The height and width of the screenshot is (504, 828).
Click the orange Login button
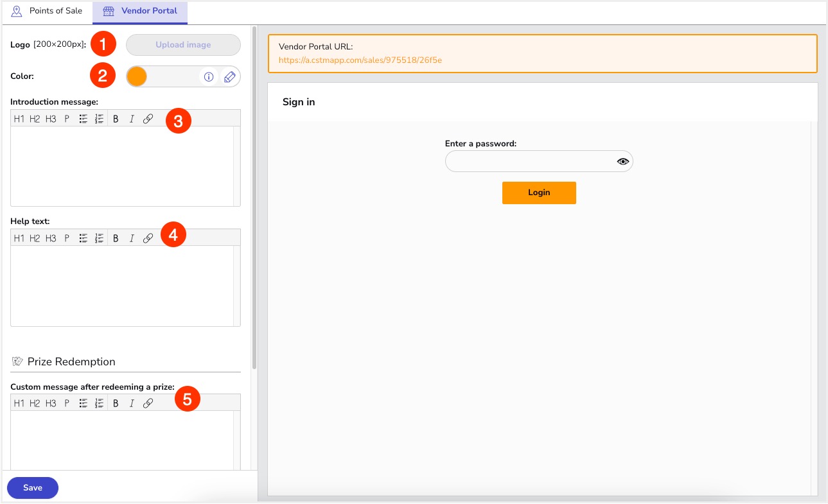[539, 193]
